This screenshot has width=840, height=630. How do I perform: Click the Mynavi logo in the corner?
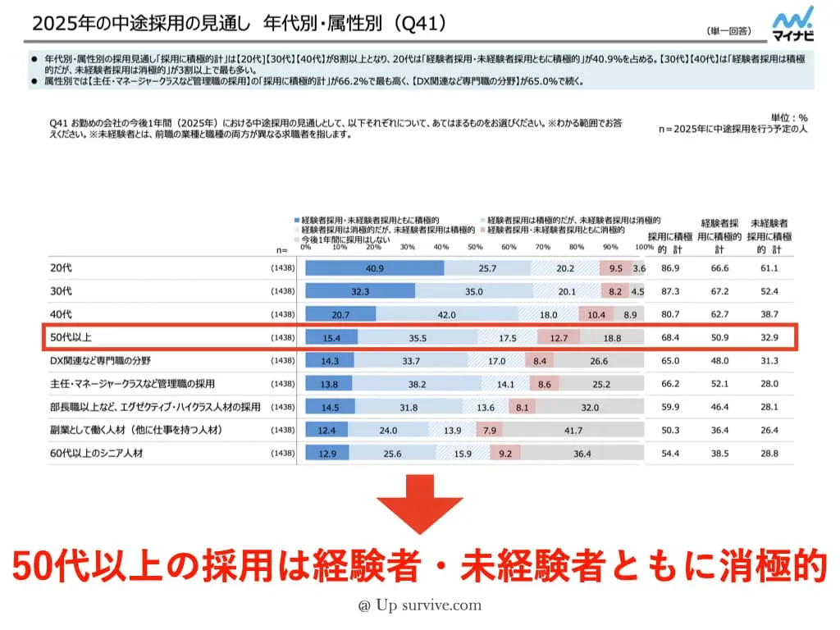pyautogui.click(x=792, y=22)
